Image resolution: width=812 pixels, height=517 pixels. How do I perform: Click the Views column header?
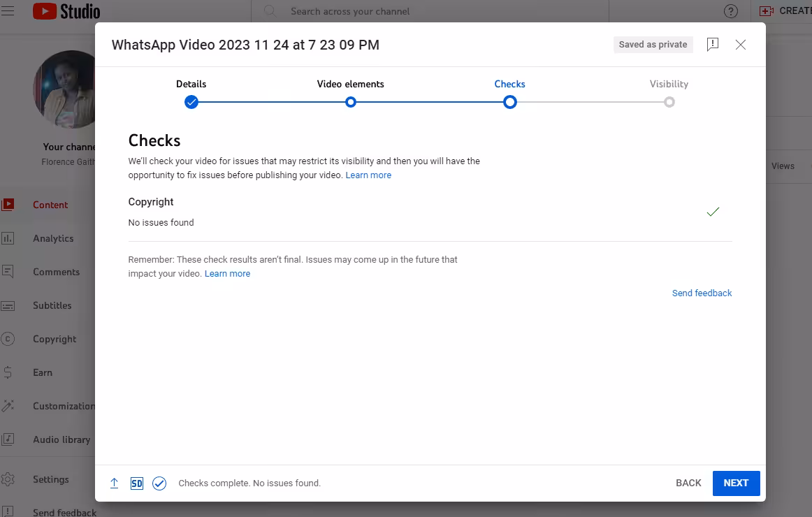click(x=783, y=166)
